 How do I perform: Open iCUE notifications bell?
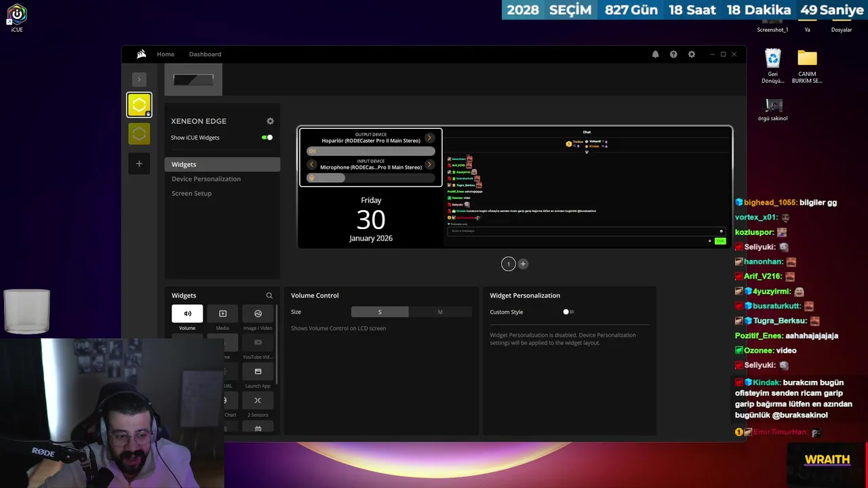coord(655,54)
